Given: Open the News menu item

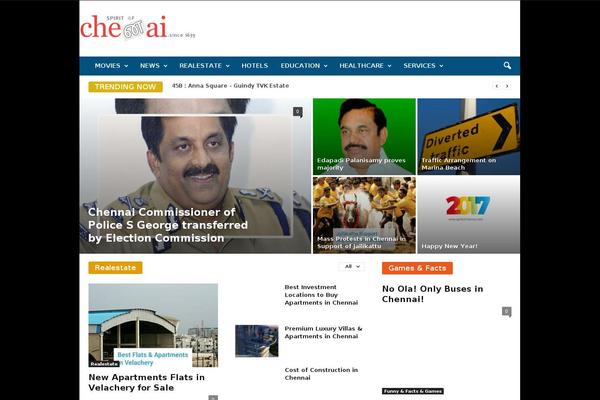Looking at the screenshot, I should pos(150,66).
